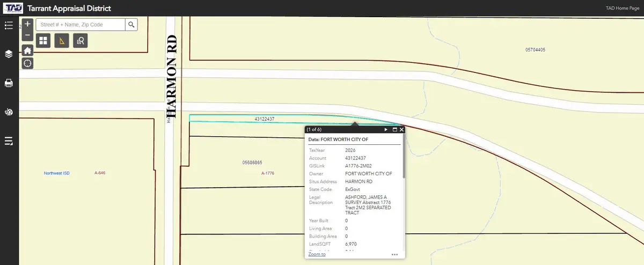
Task: Return map to home extent
Action: coord(28,50)
